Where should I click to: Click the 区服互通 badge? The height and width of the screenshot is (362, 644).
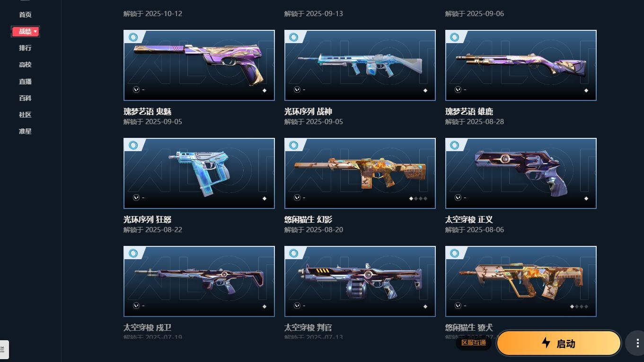pos(474,343)
